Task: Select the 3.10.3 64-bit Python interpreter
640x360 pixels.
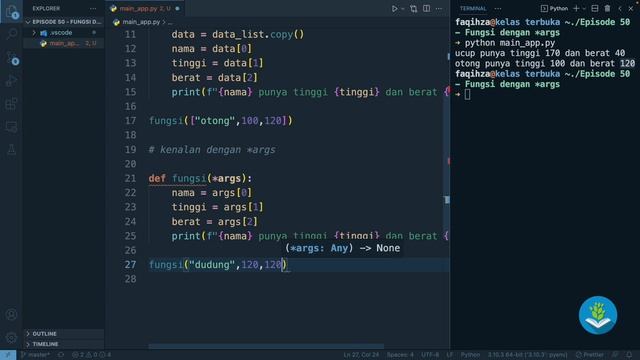Action: click(x=527, y=355)
